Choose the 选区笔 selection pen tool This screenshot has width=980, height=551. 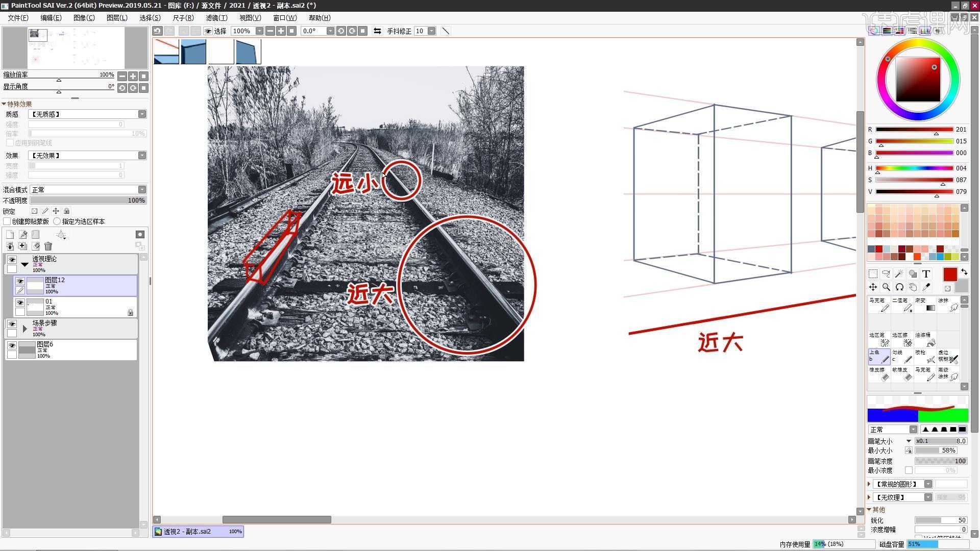[879, 339]
